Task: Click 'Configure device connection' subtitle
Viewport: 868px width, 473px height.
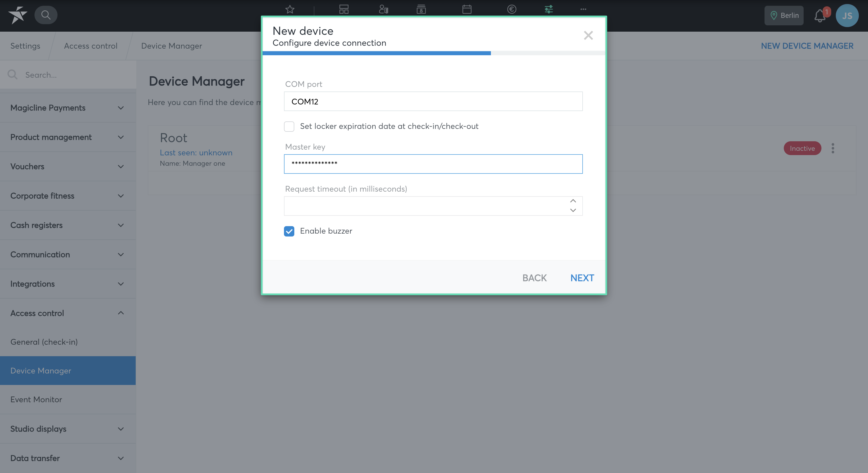Action: (329, 43)
